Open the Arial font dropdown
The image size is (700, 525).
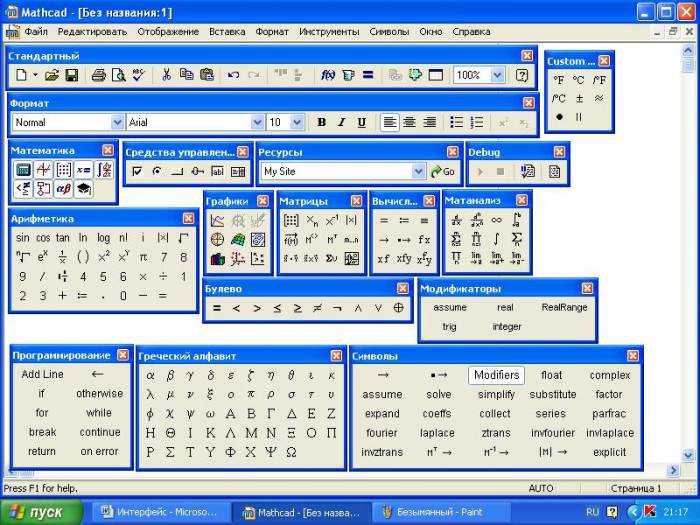tap(257, 122)
